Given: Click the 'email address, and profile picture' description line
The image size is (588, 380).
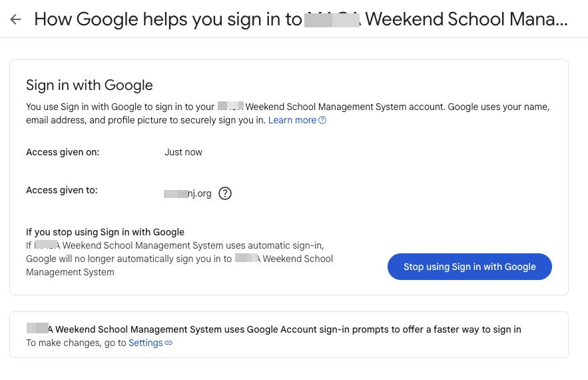Looking at the screenshot, I should coord(146,120).
